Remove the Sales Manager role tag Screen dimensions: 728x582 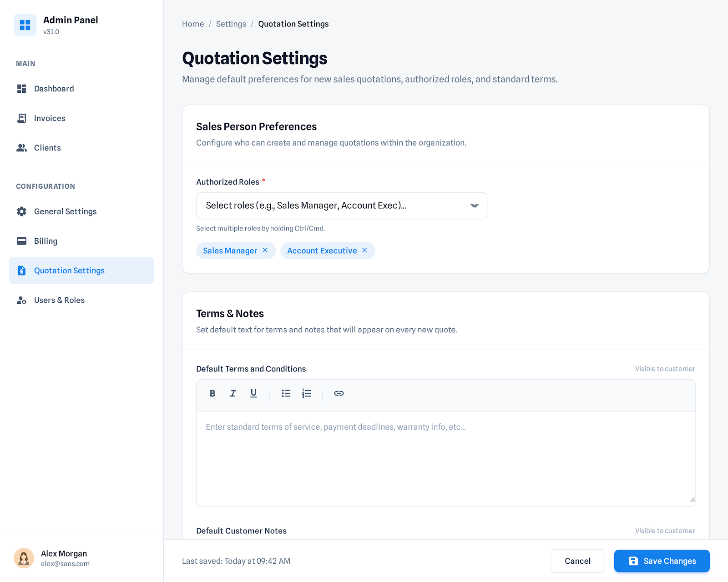[265, 251]
